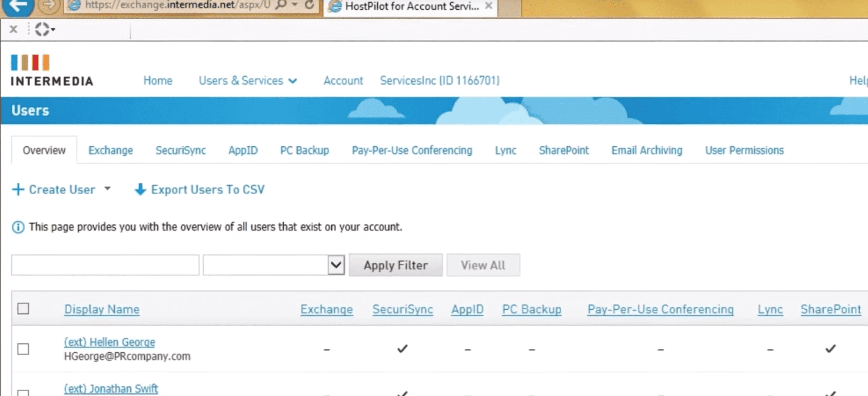868x396 pixels.
Task: Click the plus icon next to Create User
Action: (18, 190)
